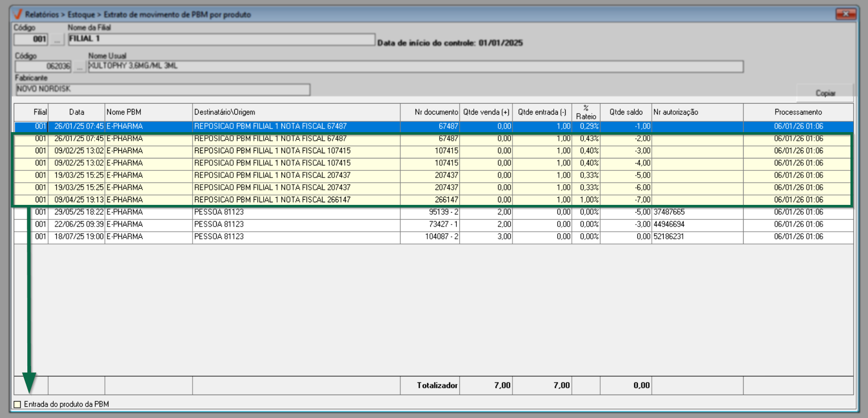Click the app logo icon in title bar
Screen dimensions: 868x418
18,14
